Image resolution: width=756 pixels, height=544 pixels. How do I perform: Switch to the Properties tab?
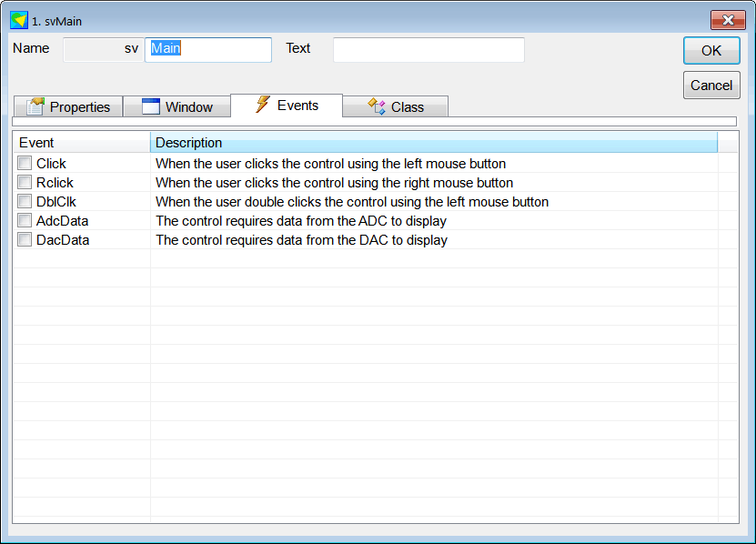tap(68, 106)
